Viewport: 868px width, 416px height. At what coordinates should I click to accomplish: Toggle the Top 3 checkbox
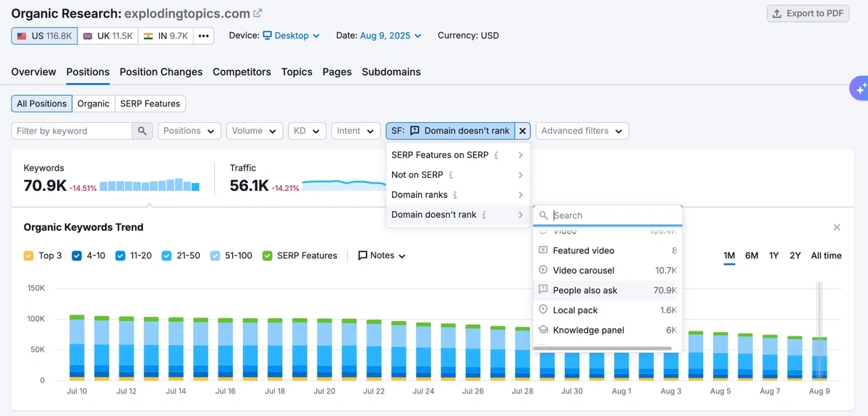28,255
